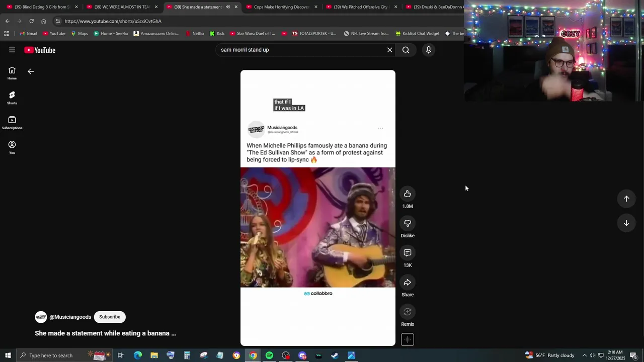Open the three-dot menu on the Musiciangoods post
Image resolution: width=644 pixels, height=362 pixels.
(380, 128)
